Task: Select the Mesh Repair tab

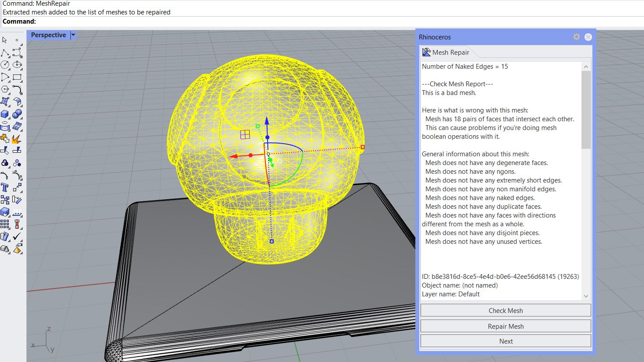Action: pyautogui.click(x=446, y=53)
